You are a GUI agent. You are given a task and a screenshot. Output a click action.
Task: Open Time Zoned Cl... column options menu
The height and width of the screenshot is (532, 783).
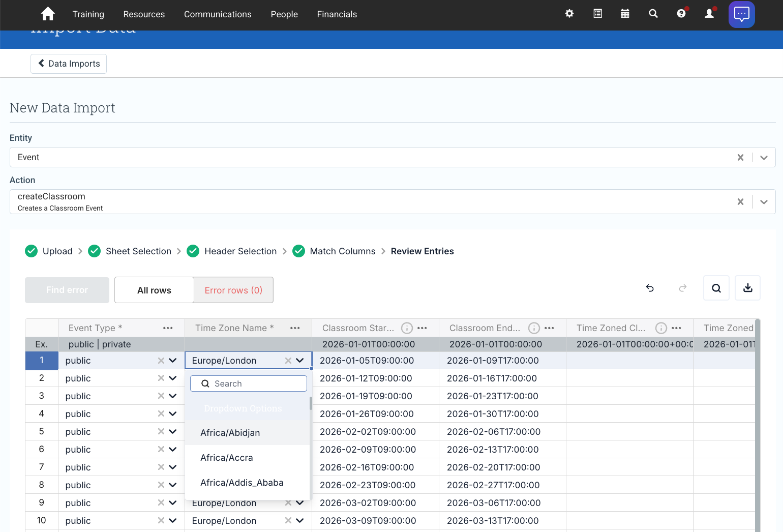click(676, 328)
